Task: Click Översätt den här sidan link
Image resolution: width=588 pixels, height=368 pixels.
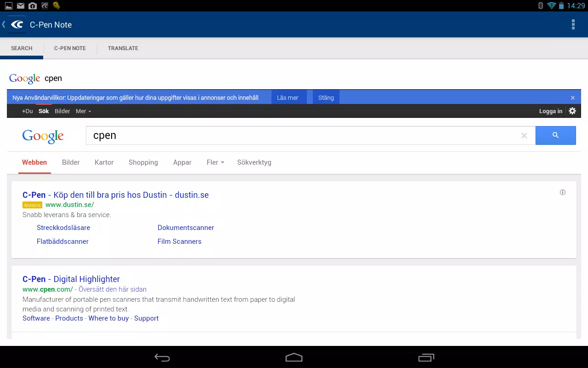Action: [113, 289]
